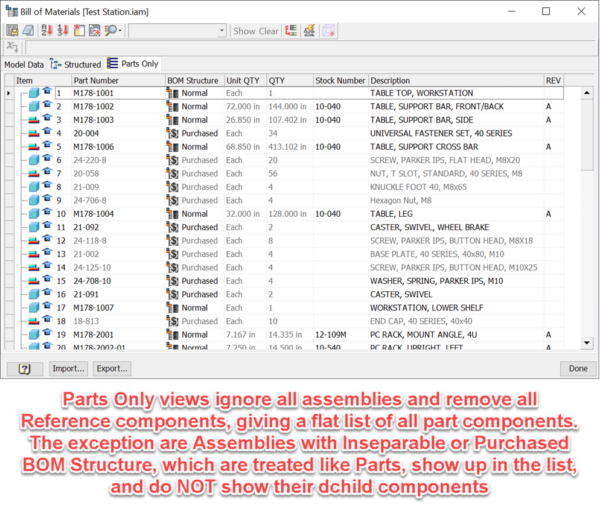Click the Normal BOM structure icon for M178-1001
600x508 pixels.
coord(172,93)
